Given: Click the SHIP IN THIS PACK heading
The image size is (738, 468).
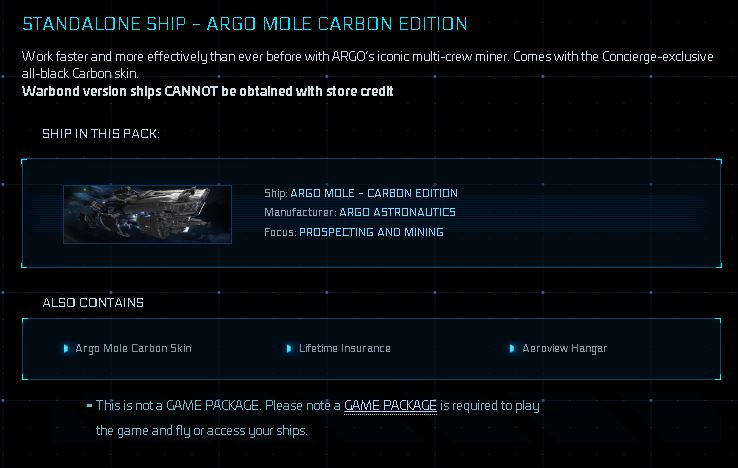Looking at the screenshot, I should [x=100, y=133].
